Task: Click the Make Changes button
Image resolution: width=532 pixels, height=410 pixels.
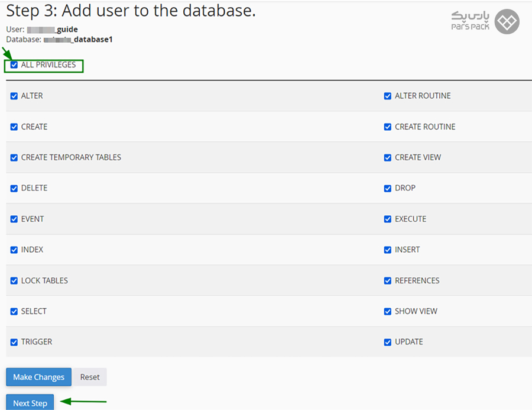Action: coord(38,377)
